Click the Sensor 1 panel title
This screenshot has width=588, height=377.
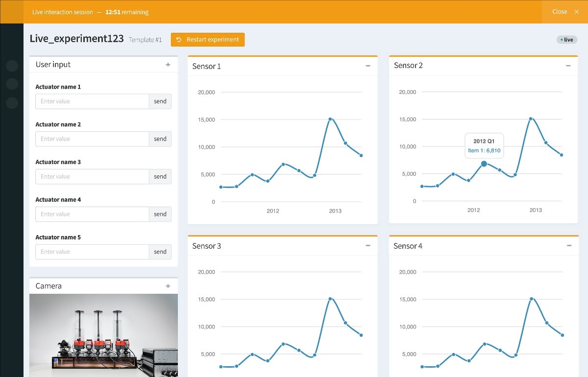click(x=206, y=66)
